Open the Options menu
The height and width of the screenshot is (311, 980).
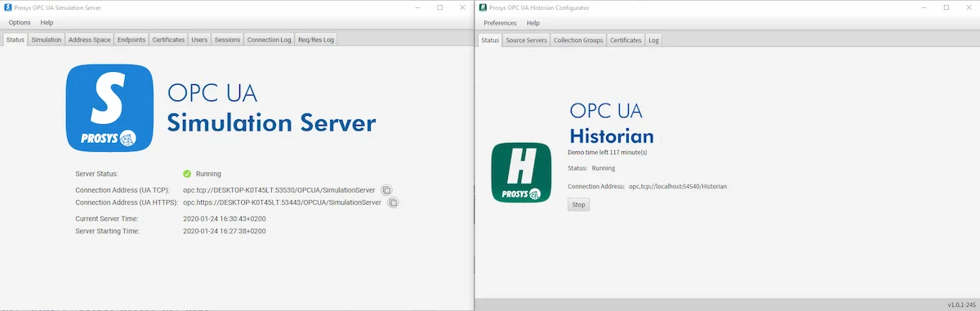tap(20, 23)
